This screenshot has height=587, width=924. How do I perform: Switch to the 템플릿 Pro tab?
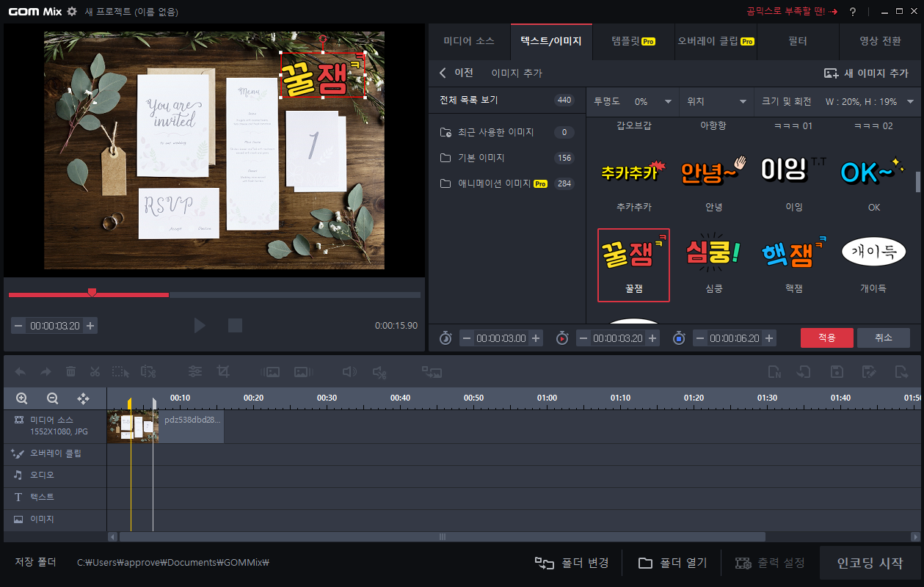[633, 41]
